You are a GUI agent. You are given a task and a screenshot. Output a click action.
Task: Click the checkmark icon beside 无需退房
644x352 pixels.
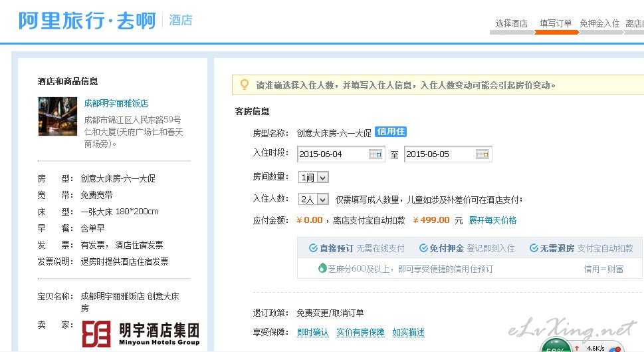[x=534, y=248]
